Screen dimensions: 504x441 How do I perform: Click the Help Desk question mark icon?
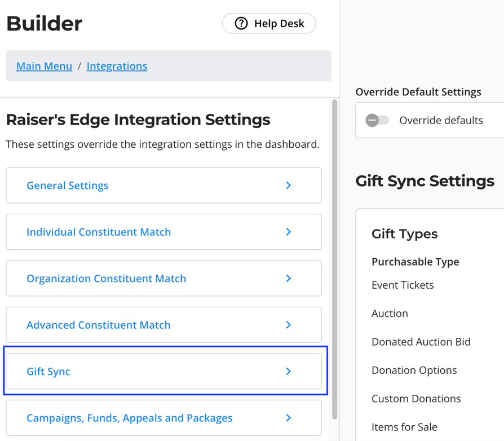[241, 24]
